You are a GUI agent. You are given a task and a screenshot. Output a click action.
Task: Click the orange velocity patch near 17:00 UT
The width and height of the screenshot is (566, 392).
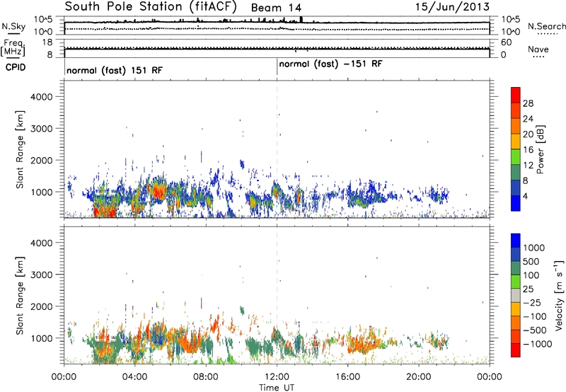pos(364,344)
